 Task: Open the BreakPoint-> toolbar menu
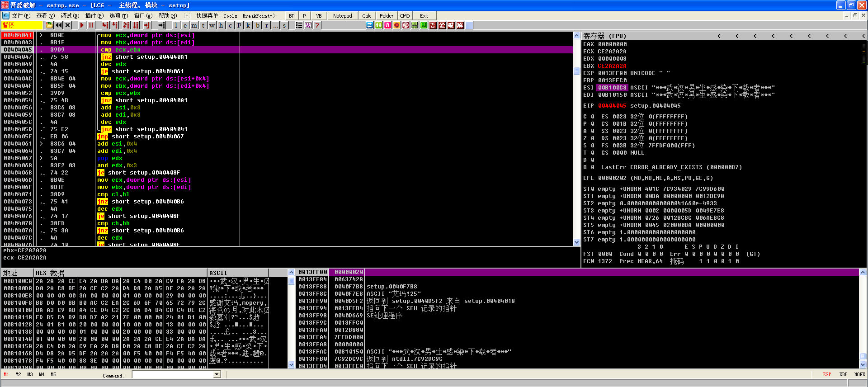(259, 16)
